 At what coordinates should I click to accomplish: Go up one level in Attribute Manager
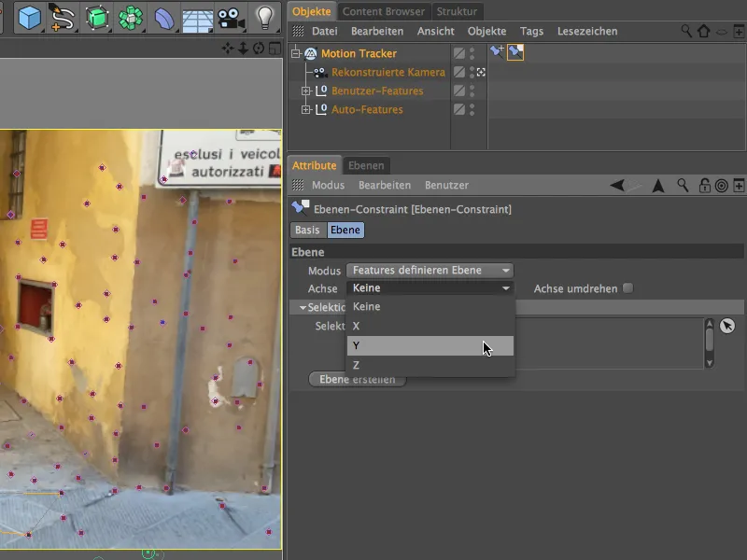point(658,185)
